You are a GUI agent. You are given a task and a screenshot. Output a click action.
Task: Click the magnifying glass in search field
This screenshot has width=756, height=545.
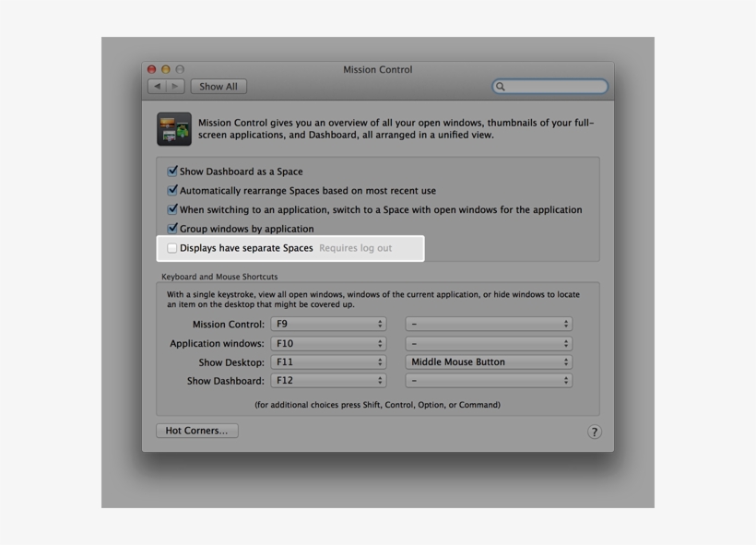click(x=501, y=87)
